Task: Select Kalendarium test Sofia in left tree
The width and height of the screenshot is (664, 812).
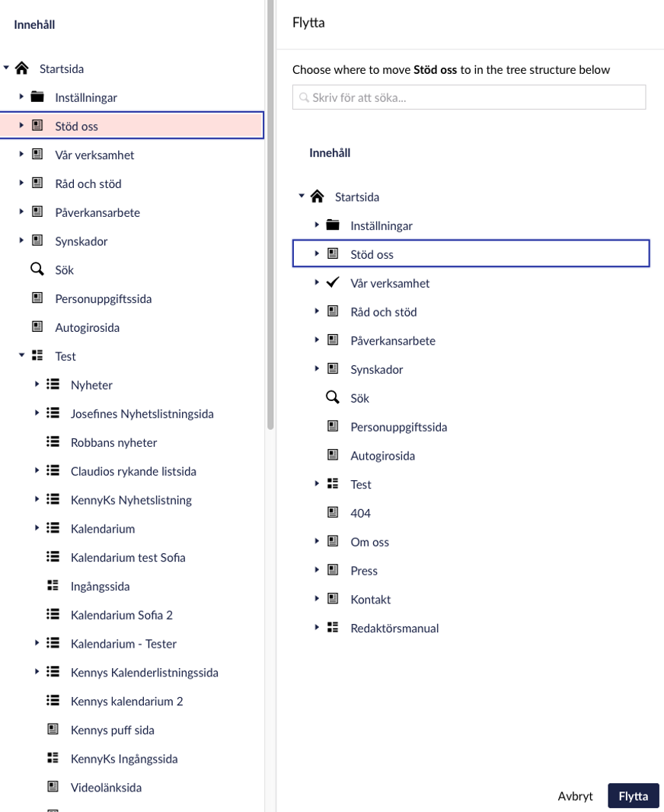Action: [x=128, y=557]
